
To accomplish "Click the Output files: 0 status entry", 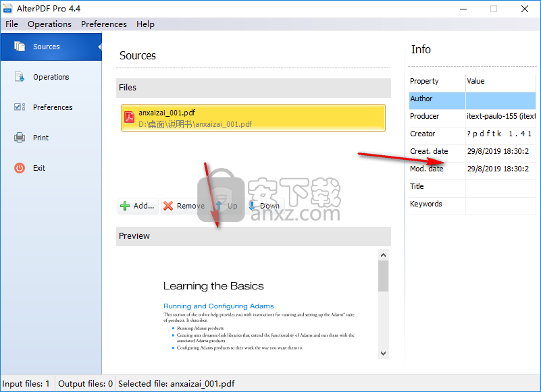I will click(85, 384).
